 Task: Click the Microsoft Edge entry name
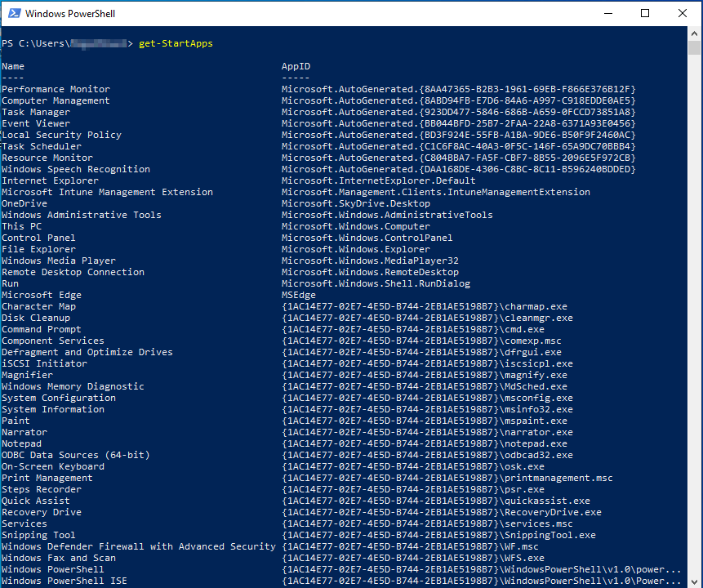pyautogui.click(x=42, y=295)
